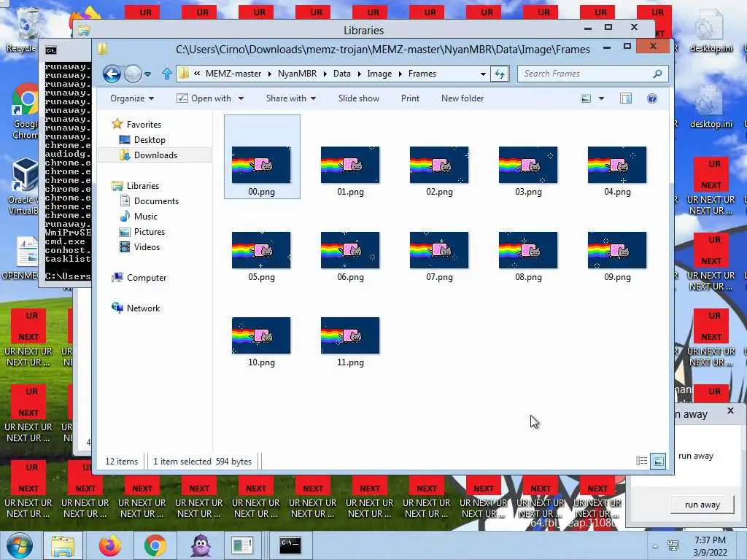
Task: Open the recent locations dropdown arrow
Action: 147,74
